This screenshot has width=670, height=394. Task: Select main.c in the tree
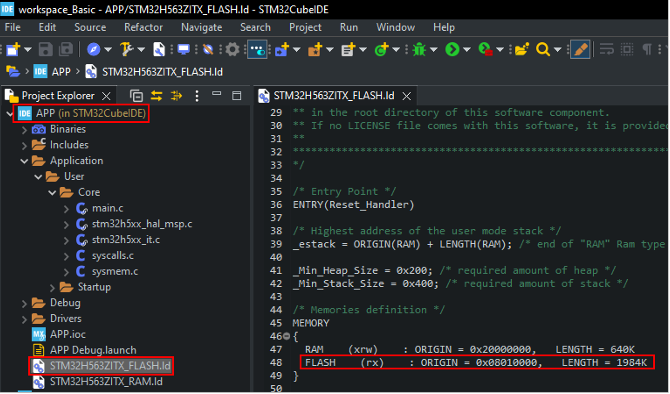(108, 208)
